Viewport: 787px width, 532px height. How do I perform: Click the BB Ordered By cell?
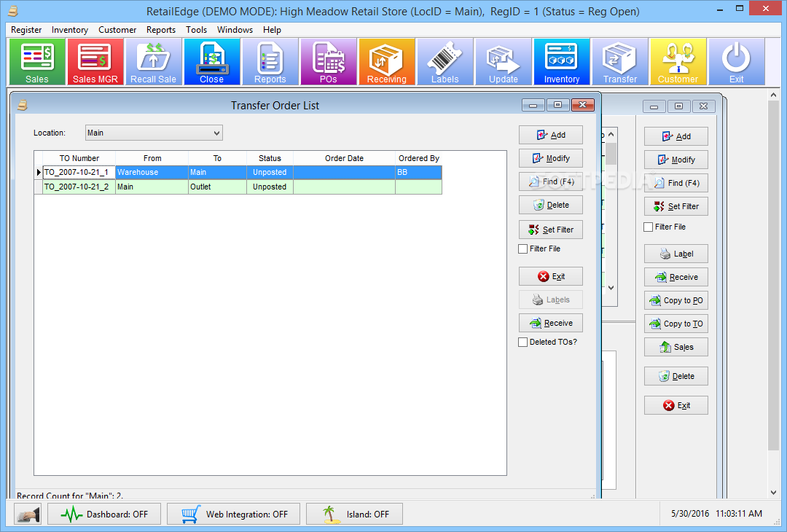point(418,172)
